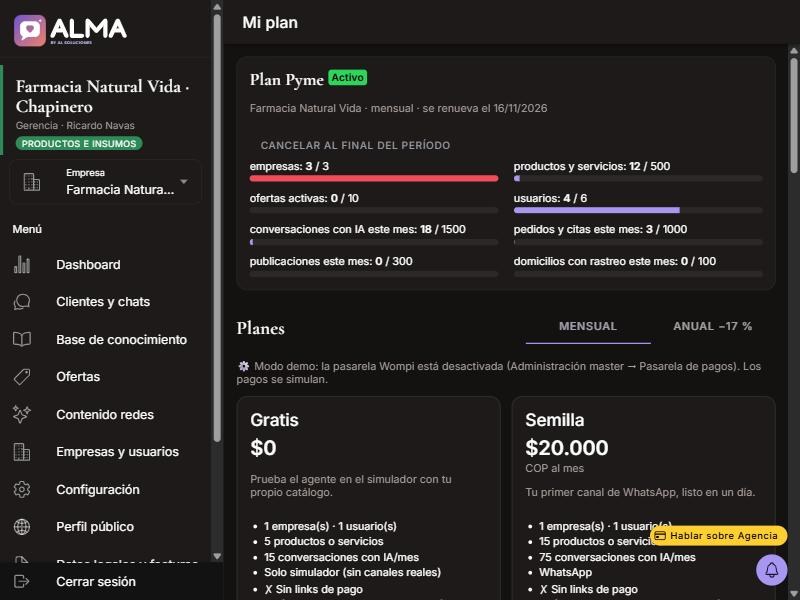
Task: Click productos y servicios progress bar
Action: [x=638, y=179]
